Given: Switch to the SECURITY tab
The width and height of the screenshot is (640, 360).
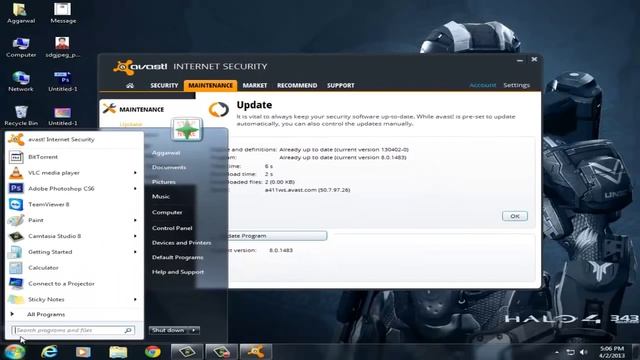Looking at the screenshot, I should 164,85.
